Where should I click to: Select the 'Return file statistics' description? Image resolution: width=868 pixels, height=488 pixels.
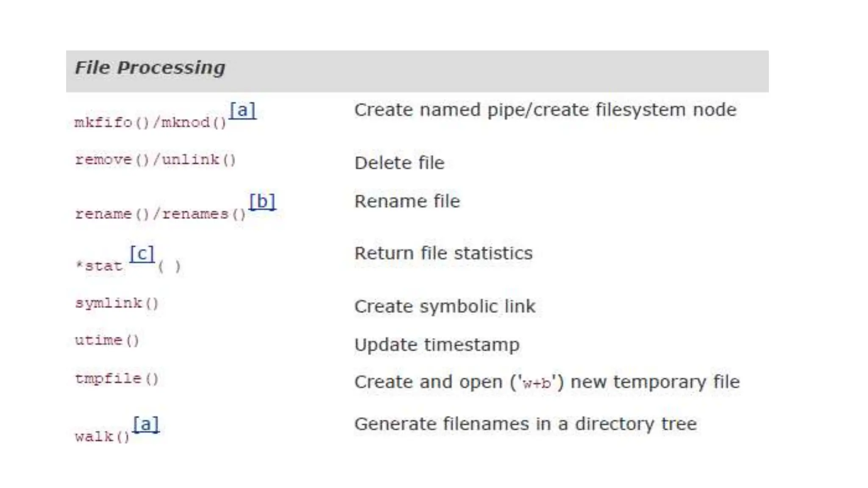[443, 253]
